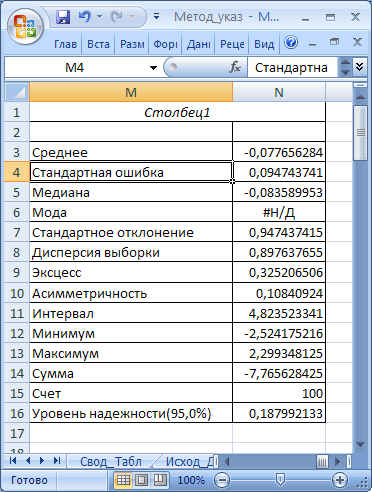Viewport: 372px width, 492px height.
Task: Switch to Page Break Preview
Action: 160,480
